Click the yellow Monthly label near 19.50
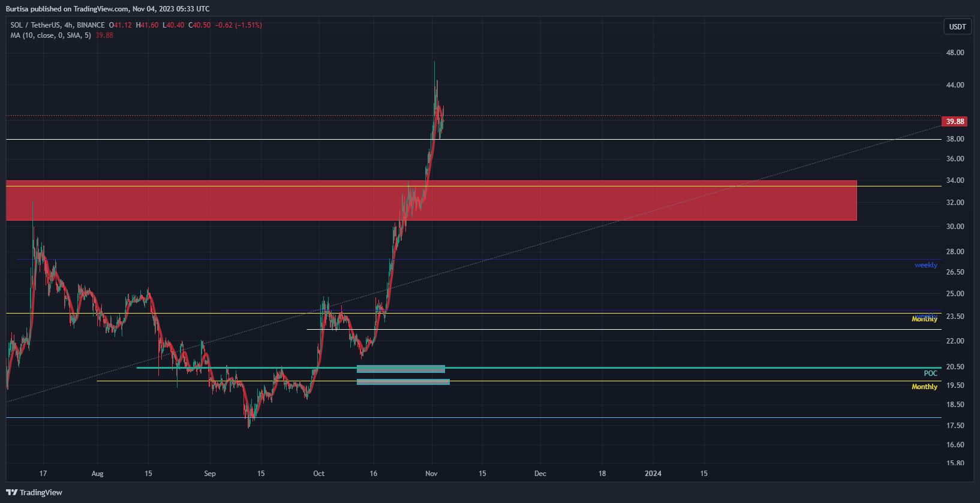The image size is (980, 503). click(924, 387)
